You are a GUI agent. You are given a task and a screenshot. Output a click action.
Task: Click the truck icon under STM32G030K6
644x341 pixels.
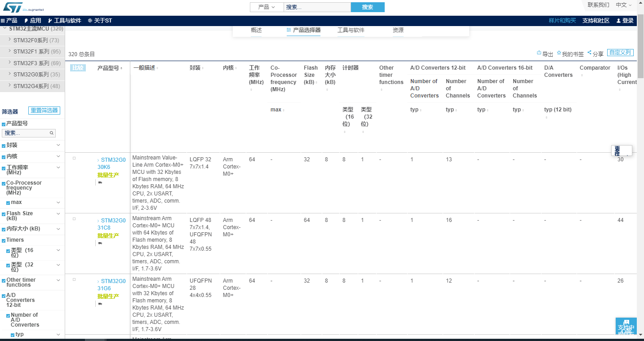coord(100,183)
